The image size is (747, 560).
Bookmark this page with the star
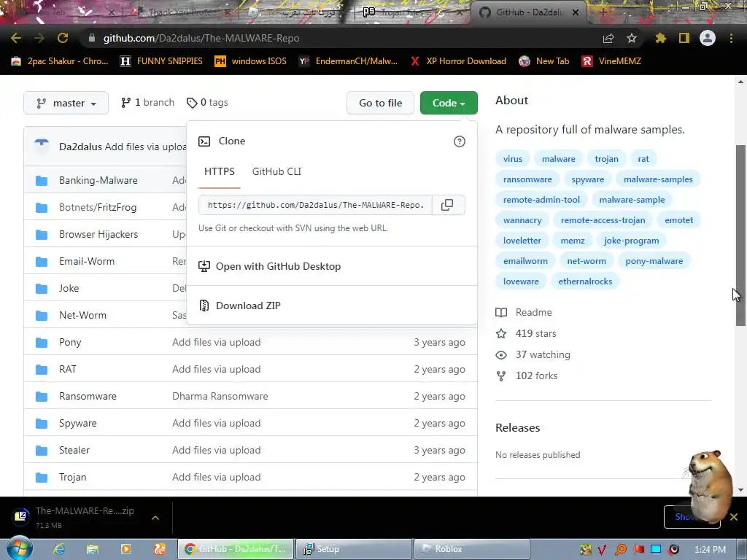coord(631,38)
